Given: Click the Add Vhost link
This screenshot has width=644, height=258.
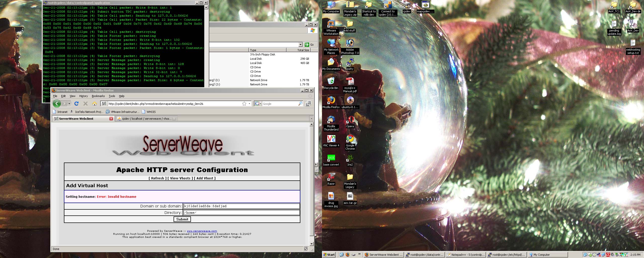Looking at the screenshot, I should (x=205, y=178).
